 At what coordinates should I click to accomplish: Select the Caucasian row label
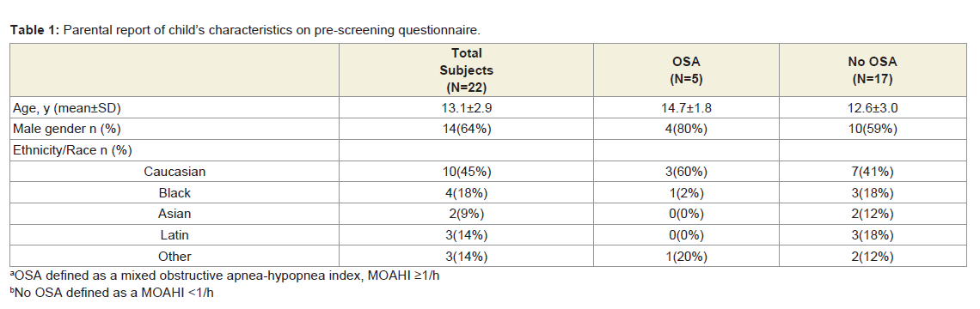[x=175, y=171]
